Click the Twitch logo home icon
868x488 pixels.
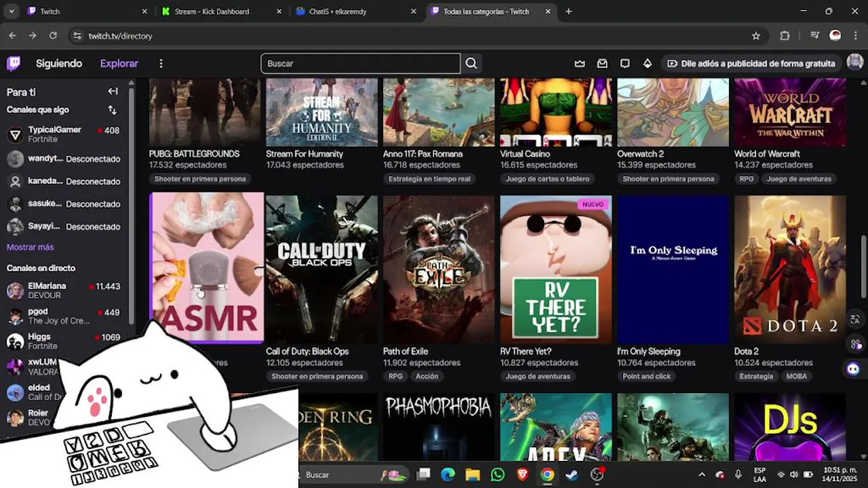pyautogui.click(x=14, y=64)
